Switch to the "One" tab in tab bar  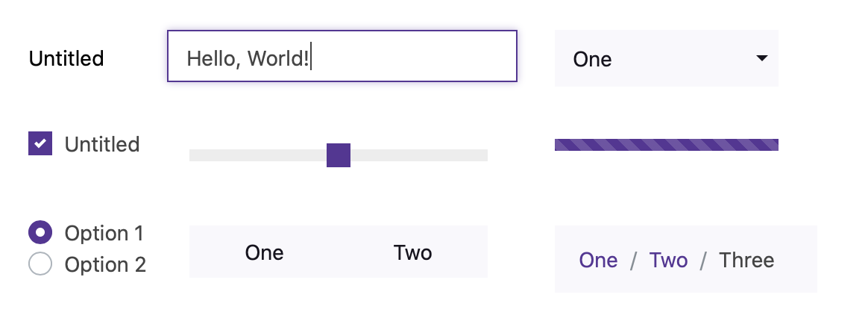click(x=264, y=252)
